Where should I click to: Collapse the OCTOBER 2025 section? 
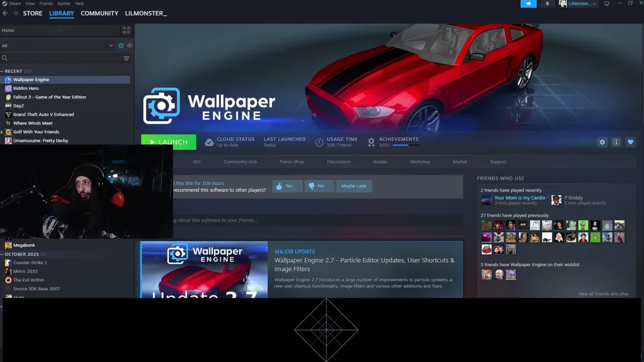point(24,254)
